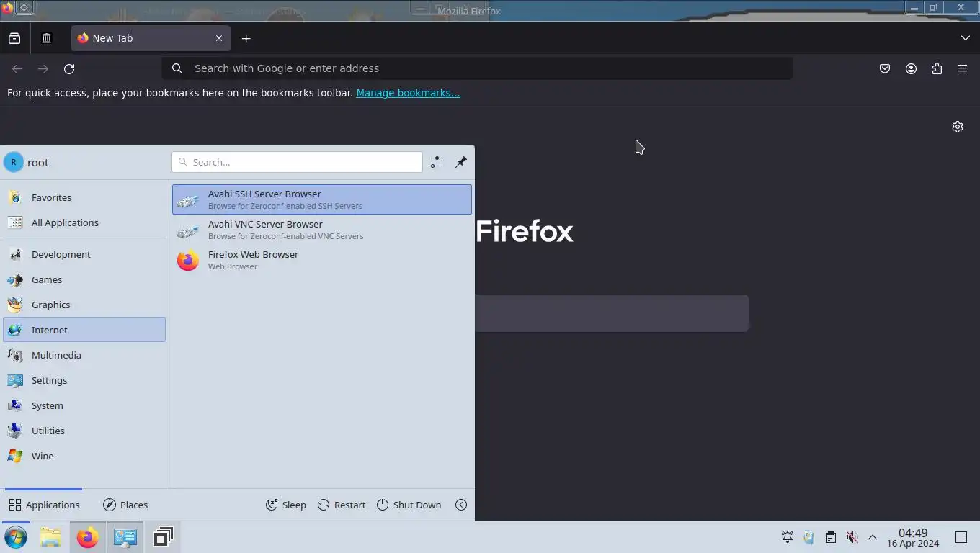
Task: Switch to the Applications tab
Action: 44,505
